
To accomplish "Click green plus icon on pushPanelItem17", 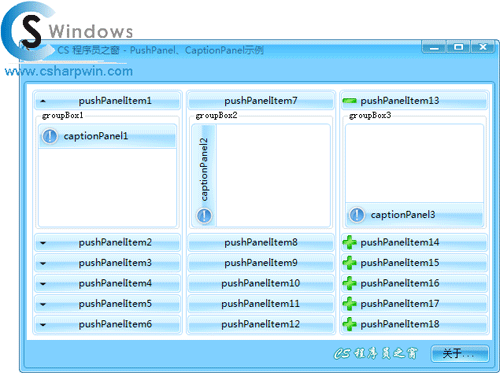I will 349,304.
